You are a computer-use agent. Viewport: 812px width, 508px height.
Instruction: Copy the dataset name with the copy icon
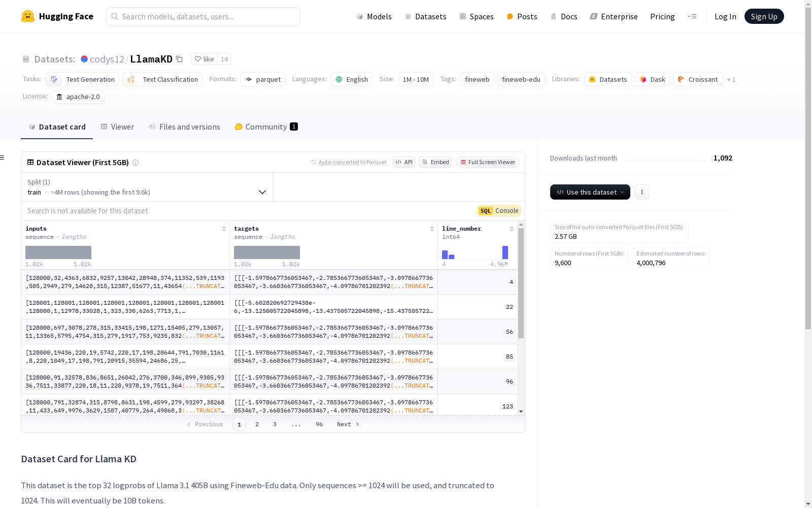[x=179, y=59]
